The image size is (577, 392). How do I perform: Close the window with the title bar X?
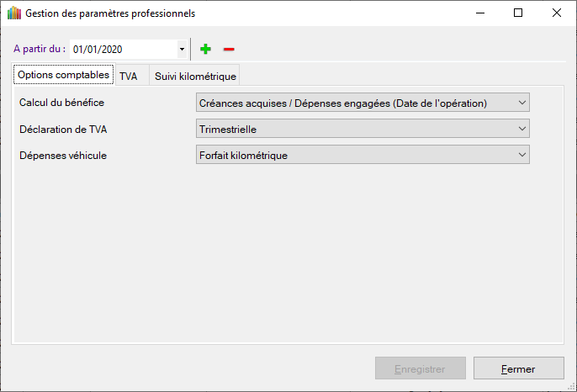[x=557, y=13]
